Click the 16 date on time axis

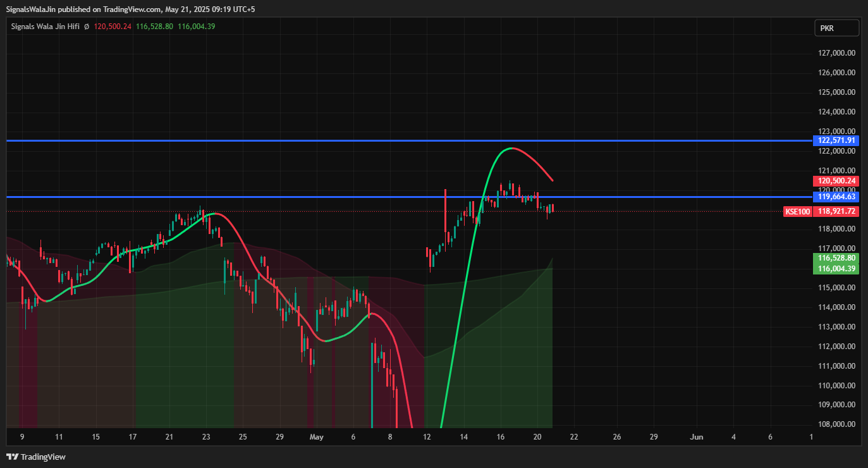click(x=501, y=437)
